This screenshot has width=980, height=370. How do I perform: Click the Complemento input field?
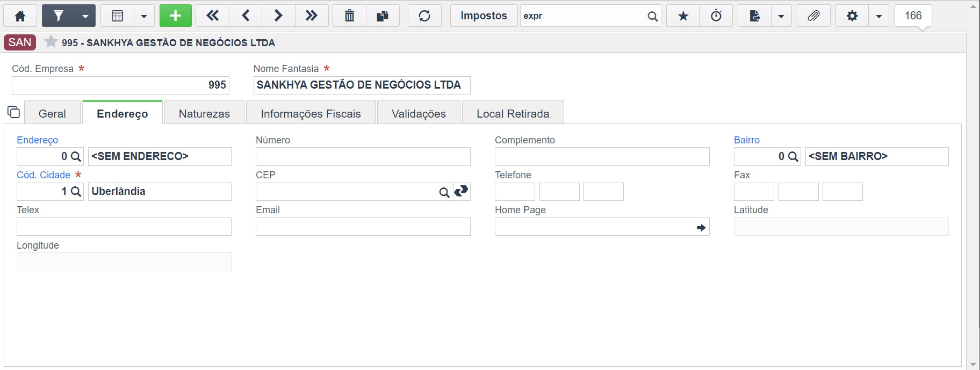tap(602, 156)
